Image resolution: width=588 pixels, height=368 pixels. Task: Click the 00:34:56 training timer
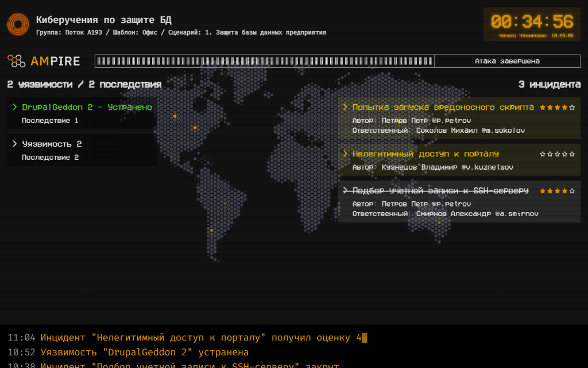coord(532,22)
